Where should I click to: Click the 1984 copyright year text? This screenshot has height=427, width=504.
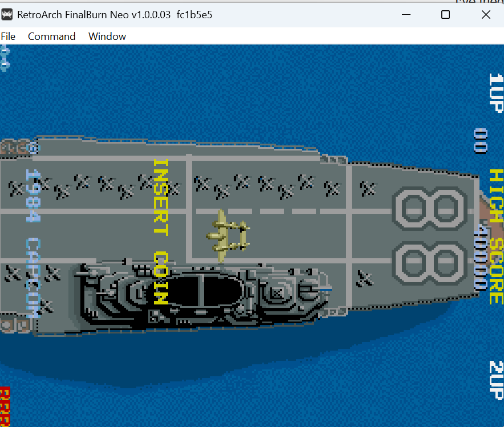tap(33, 196)
